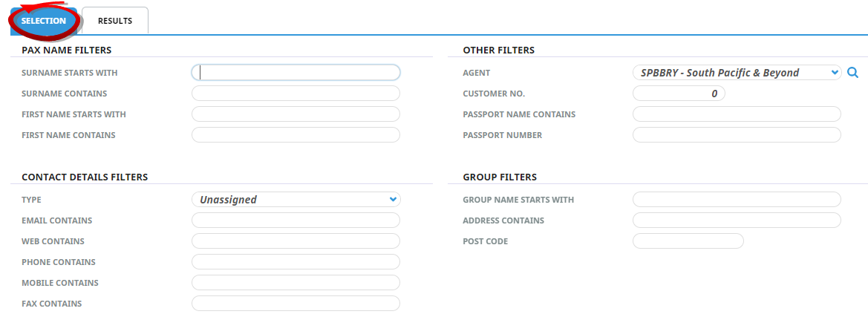Open the Agent dropdown list

click(x=736, y=73)
